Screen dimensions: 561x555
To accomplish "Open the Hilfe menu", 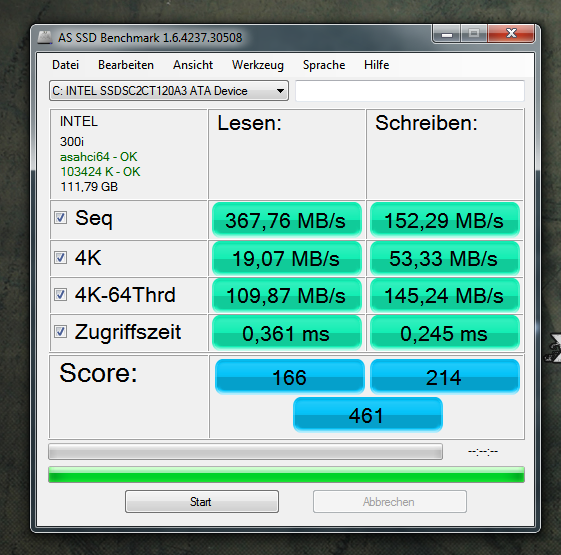I will coord(376,65).
